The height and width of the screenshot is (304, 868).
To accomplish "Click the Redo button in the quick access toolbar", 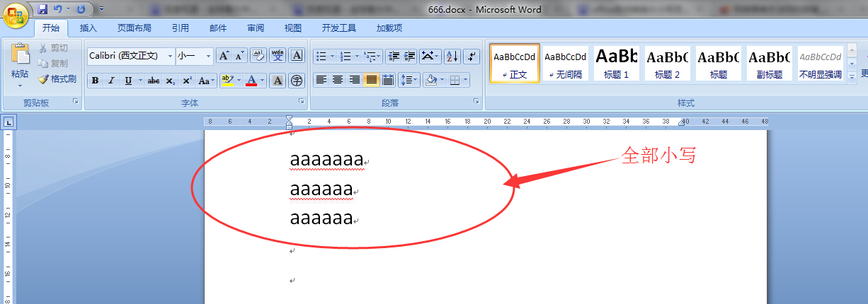I will (81, 9).
